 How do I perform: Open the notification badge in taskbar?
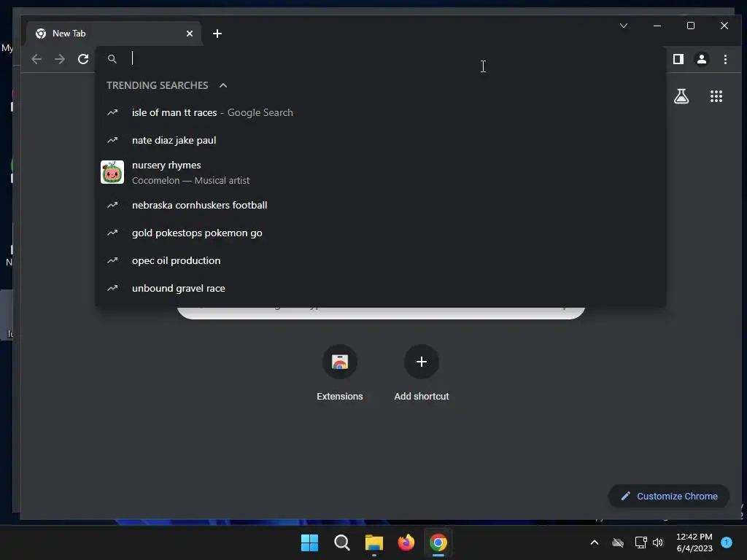[x=727, y=542]
